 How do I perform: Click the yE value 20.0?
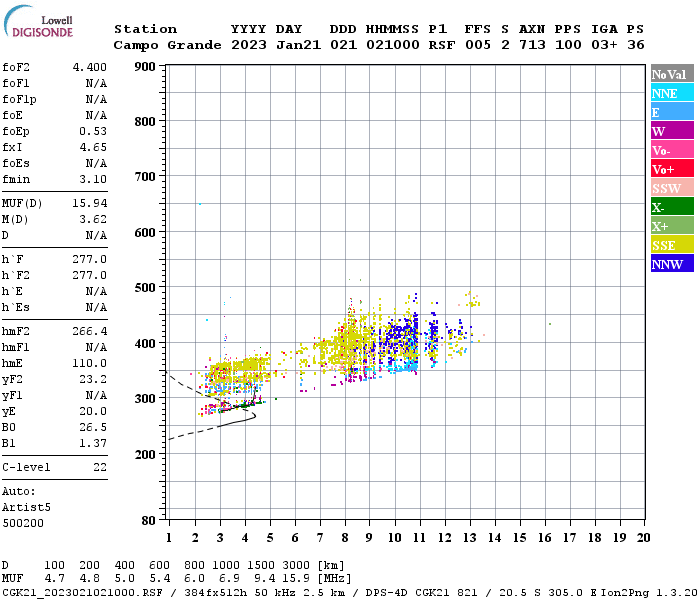(93, 411)
